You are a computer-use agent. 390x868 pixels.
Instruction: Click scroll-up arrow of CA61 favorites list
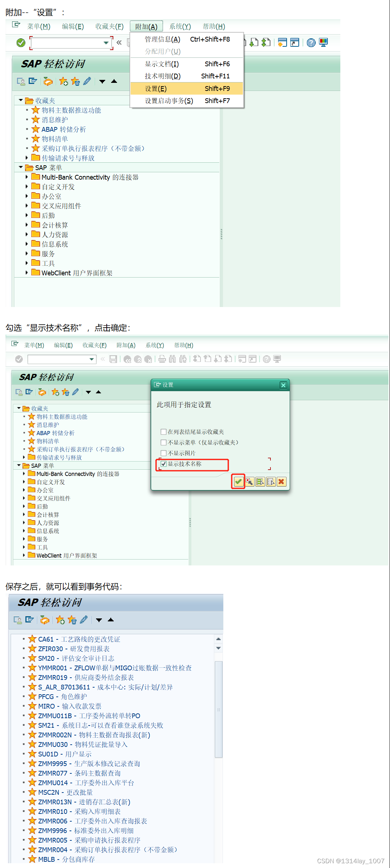point(219,639)
